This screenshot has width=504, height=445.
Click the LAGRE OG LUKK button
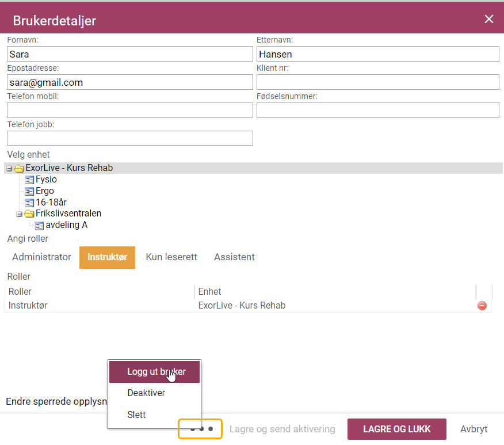pyautogui.click(x=396, y=429)
